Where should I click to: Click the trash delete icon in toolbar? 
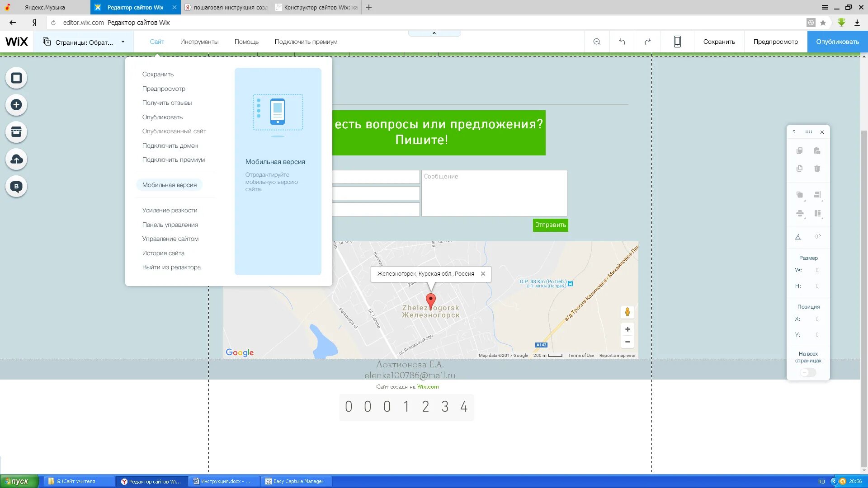pyautogui.click(x=817, y=169)
